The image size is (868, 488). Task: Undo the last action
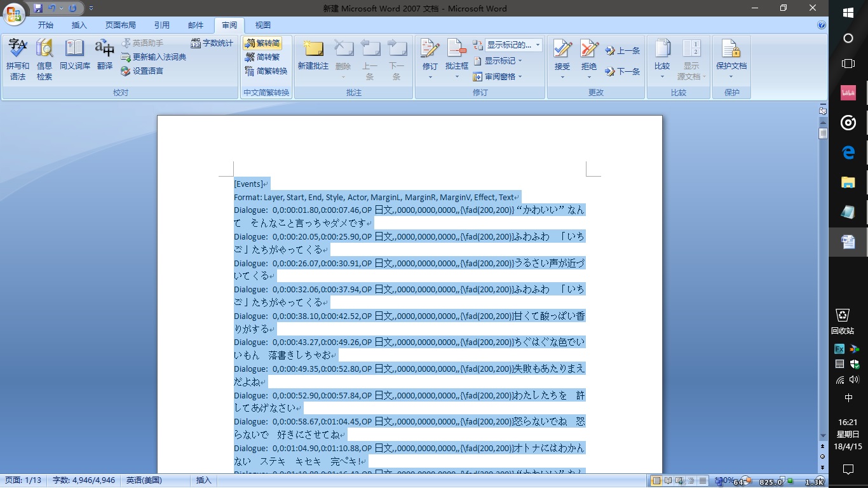pos(52,8)
